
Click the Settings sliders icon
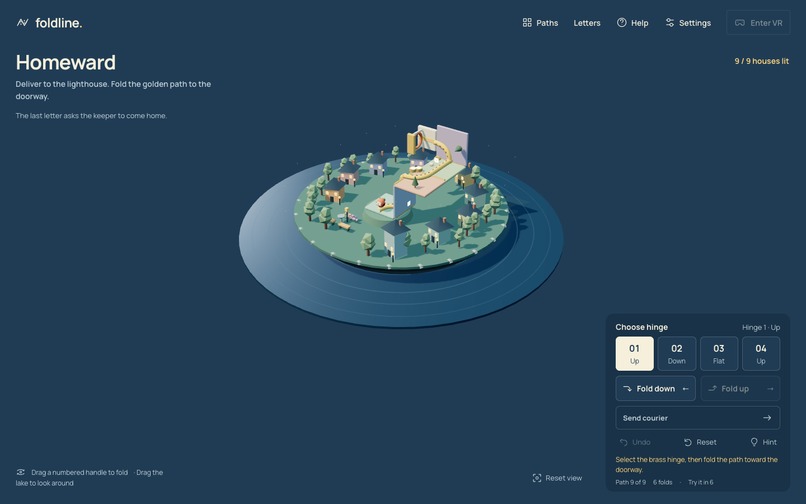pos(669,23)
